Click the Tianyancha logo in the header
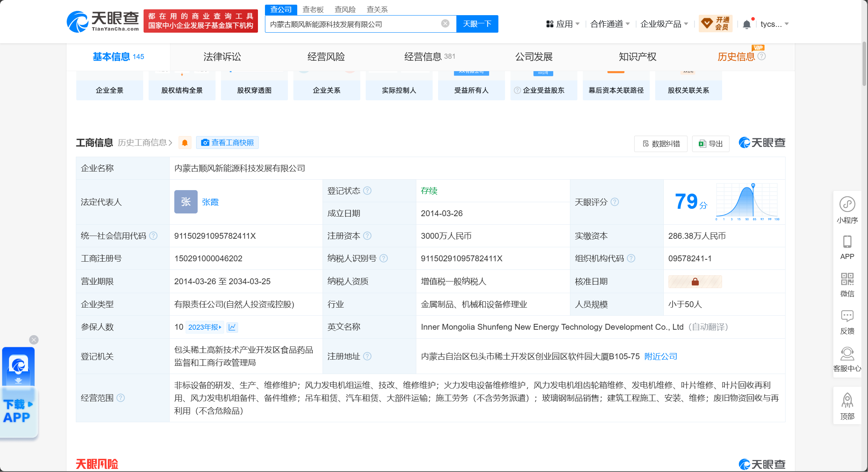Screen dimensions: 868x472 [103, 22]
